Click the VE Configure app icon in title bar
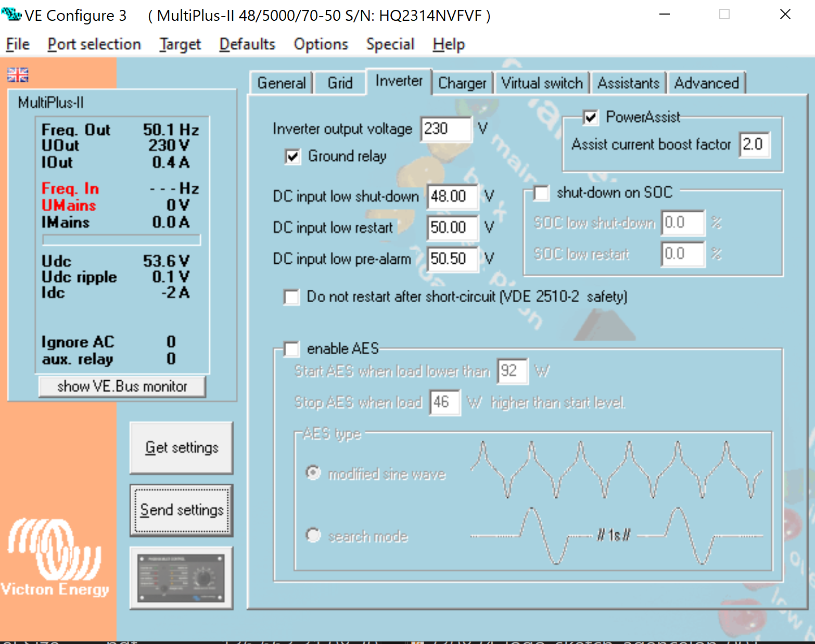 pos(11,14)
